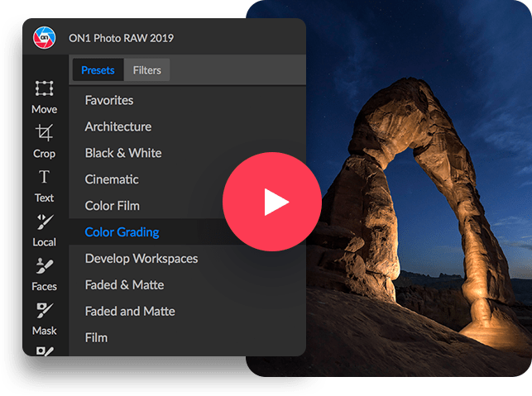Select the Move tool

[45, 97]
